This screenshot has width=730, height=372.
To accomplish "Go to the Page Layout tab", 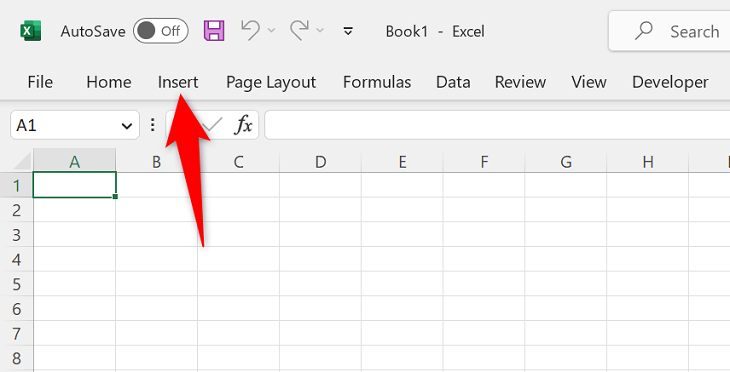I will (x=271, y=82).
